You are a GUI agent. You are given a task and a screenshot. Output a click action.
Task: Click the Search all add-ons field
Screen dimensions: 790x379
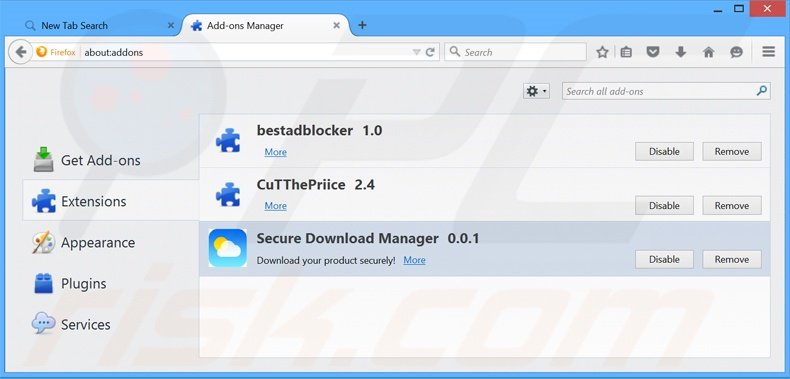point(666,91)
